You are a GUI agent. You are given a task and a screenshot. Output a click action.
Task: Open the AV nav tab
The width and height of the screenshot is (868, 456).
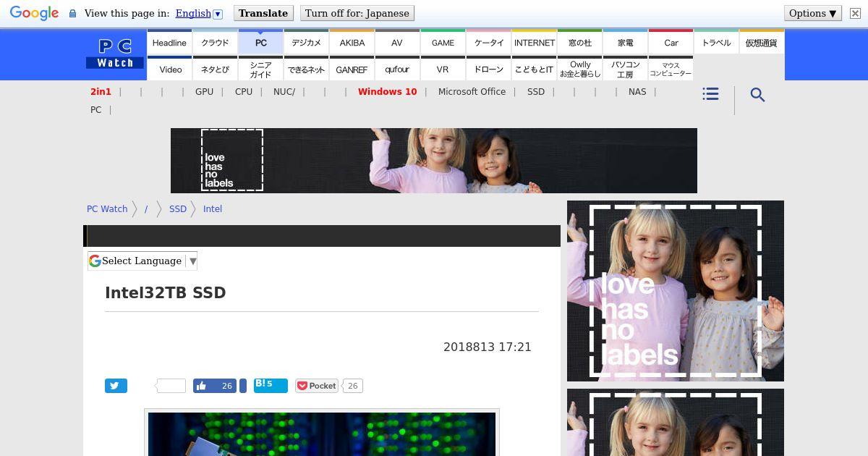pos(397,42)
